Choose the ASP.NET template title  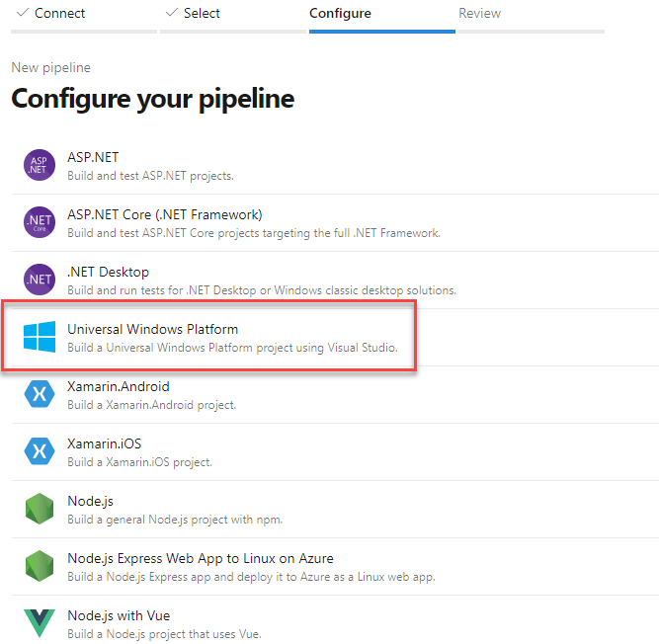coord(93,157)
